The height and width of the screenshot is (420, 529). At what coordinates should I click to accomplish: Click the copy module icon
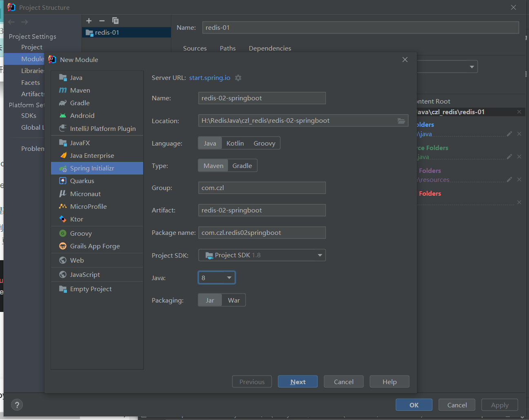click(115, 21)
